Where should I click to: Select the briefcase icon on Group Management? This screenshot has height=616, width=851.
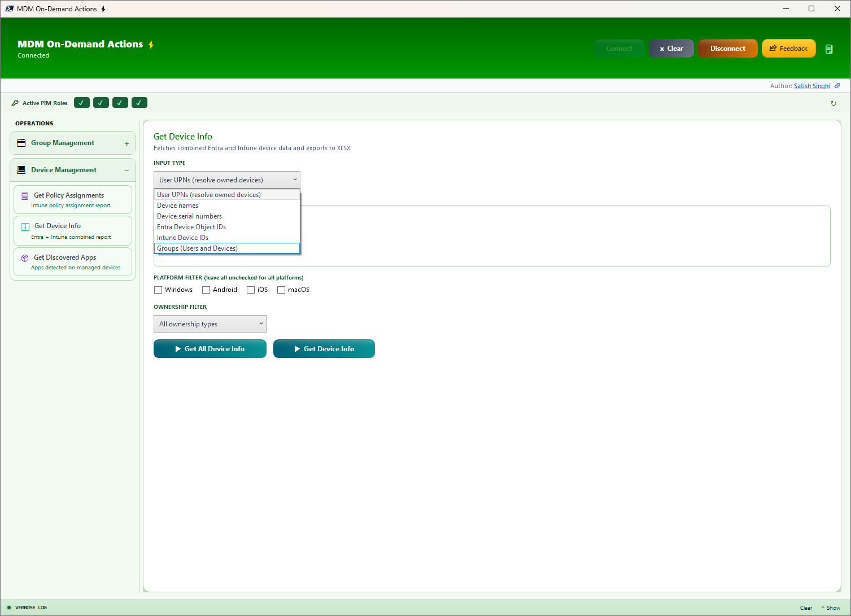click(x=21, y=142)
